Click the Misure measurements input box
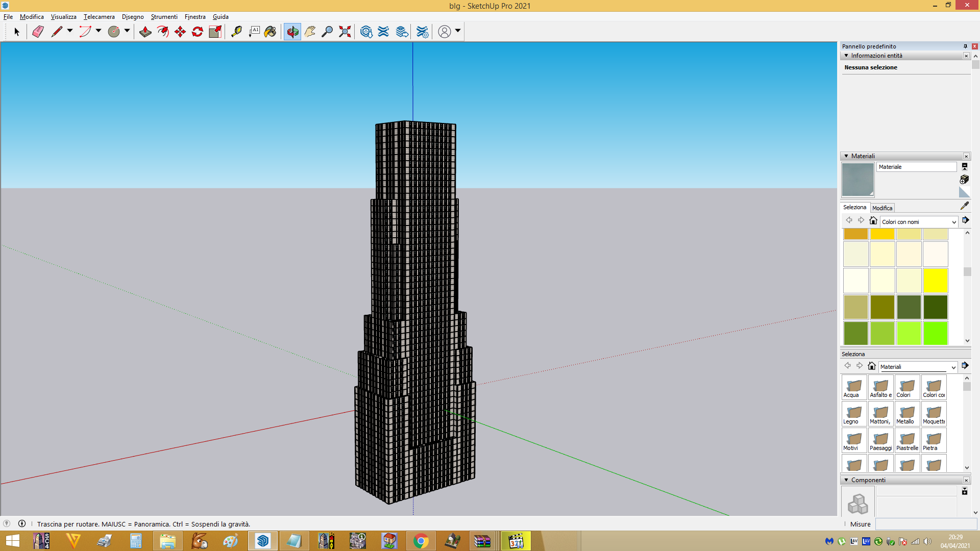The image size is (980, 551). 926,524
